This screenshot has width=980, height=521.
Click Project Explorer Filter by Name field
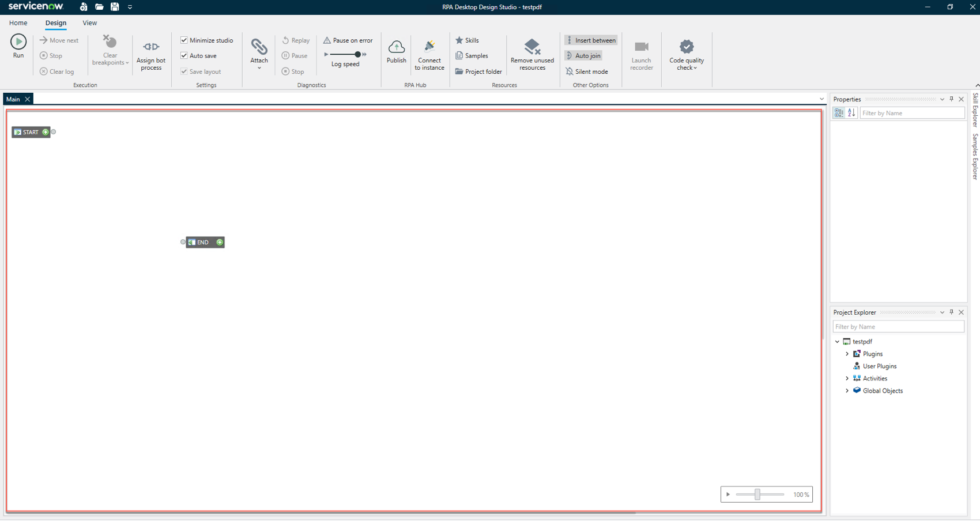coord(898,327)
